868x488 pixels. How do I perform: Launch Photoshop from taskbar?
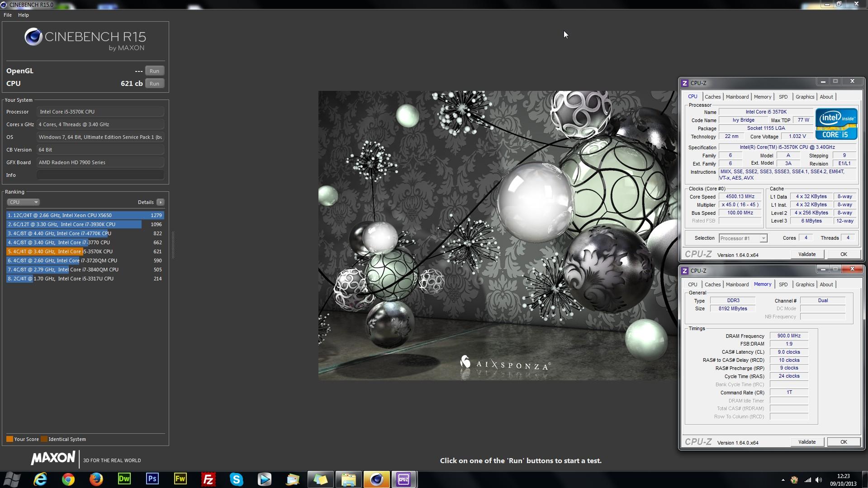[x=152, y=479]
